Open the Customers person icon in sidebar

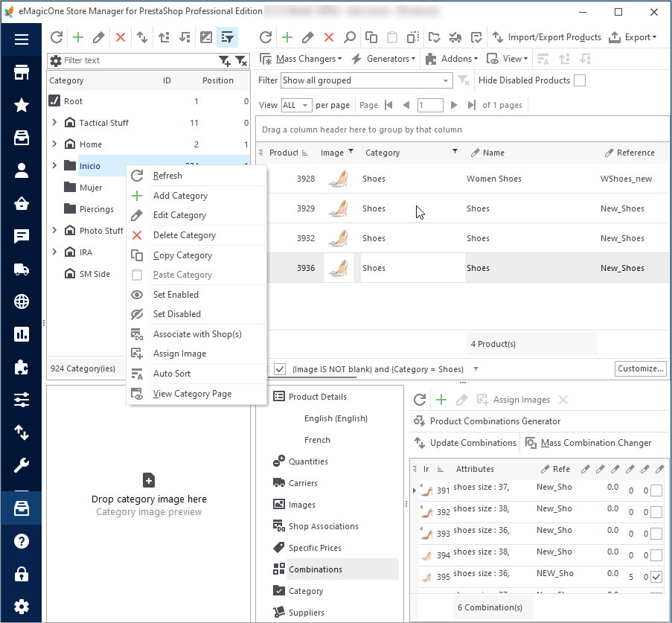click(22, 171)
